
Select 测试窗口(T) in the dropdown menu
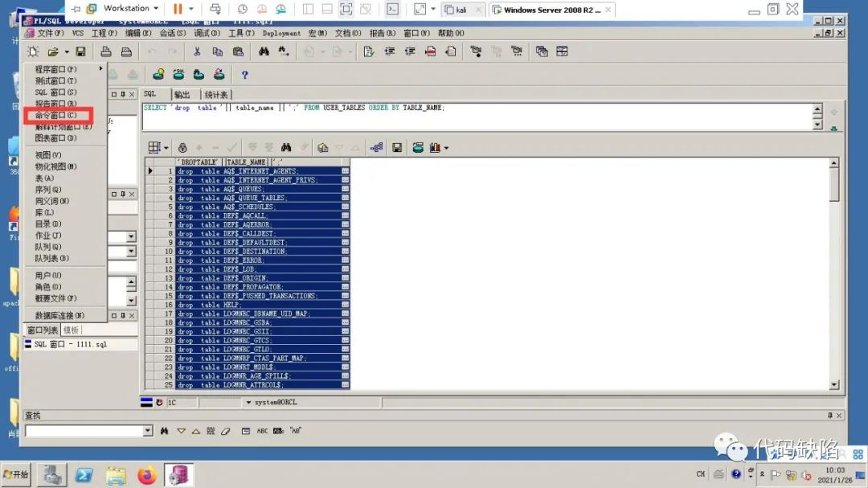(55, 81)
